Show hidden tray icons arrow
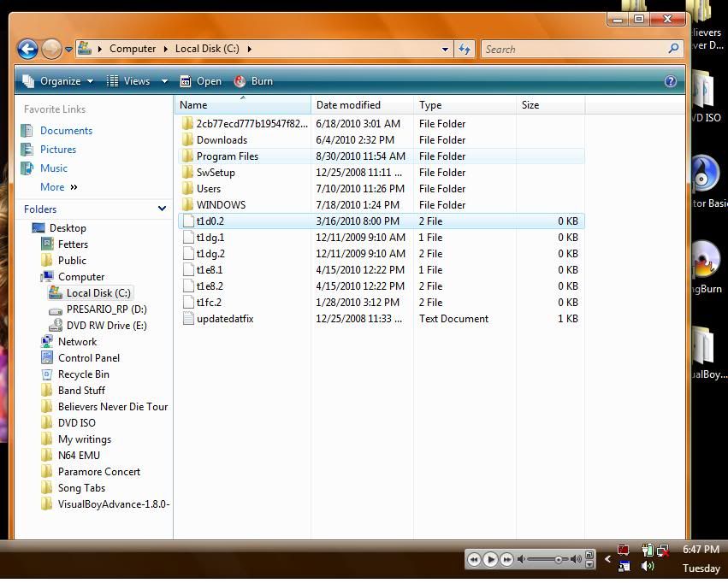728x583 pixels. (607, 559)
